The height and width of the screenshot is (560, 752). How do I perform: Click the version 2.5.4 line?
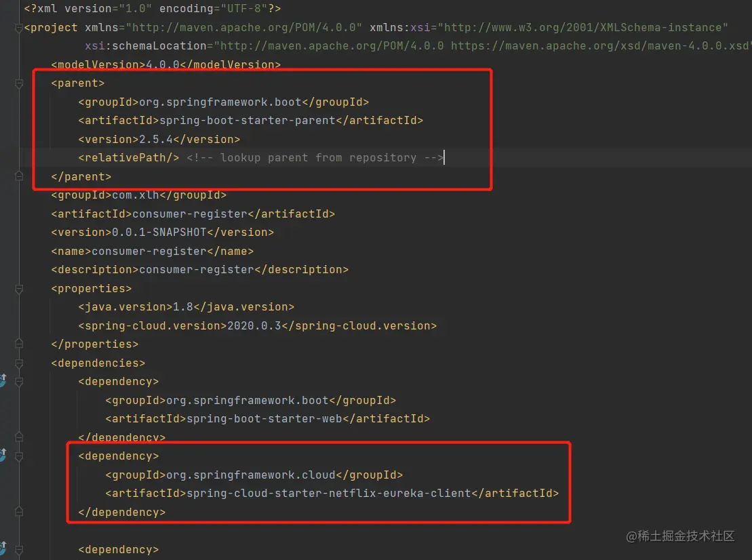[x=159, y=140]
